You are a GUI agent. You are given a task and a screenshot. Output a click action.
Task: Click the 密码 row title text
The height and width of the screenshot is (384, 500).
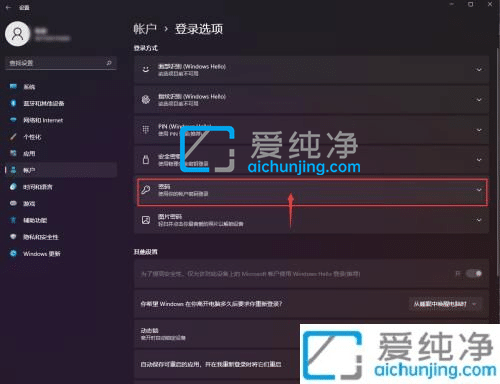164,187
